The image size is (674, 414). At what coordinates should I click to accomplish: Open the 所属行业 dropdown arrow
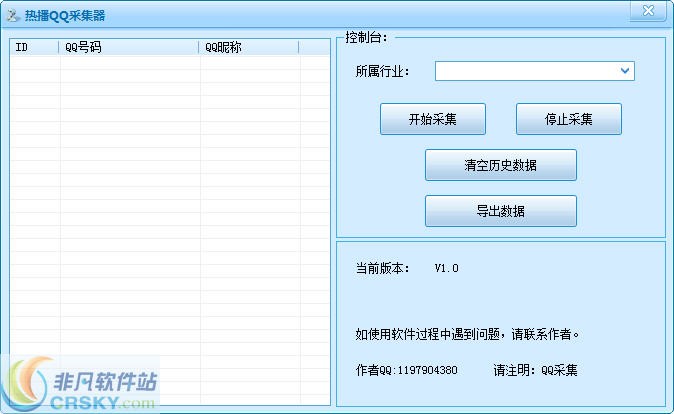click(625, 71)
